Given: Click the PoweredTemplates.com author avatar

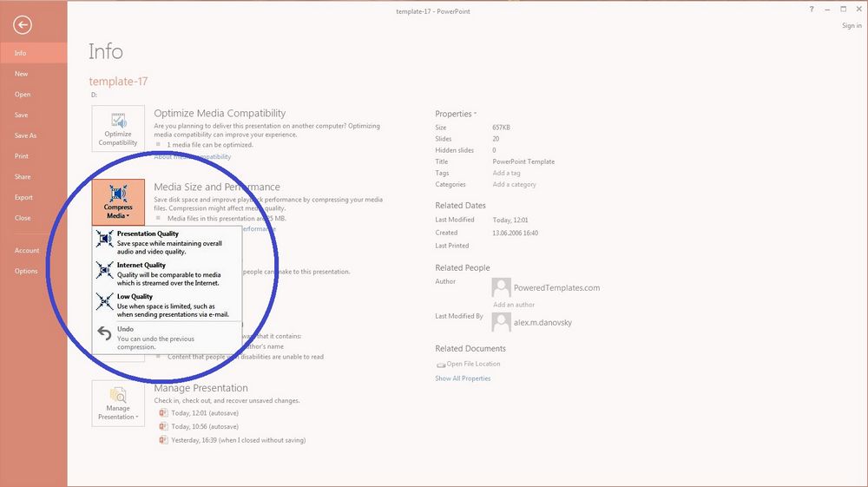Looking at the screenshot, I should click(x=501, y=288).
